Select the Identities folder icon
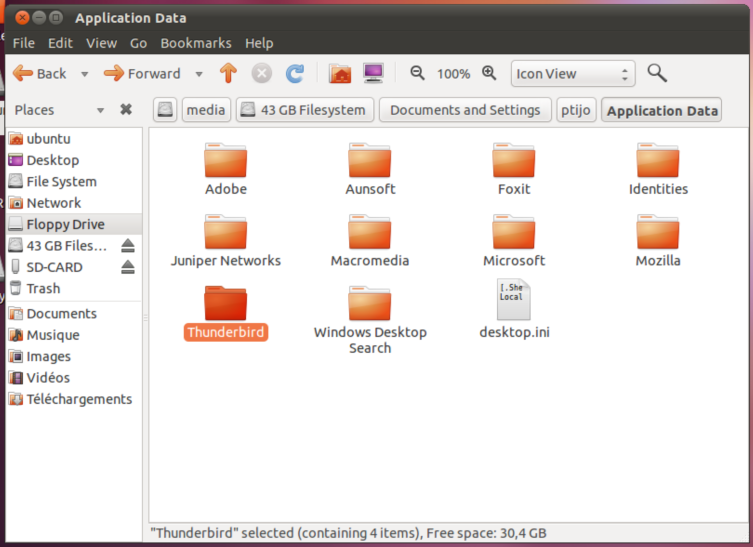Viewport: 753px width, 547px height. click(x=657, y=161)
